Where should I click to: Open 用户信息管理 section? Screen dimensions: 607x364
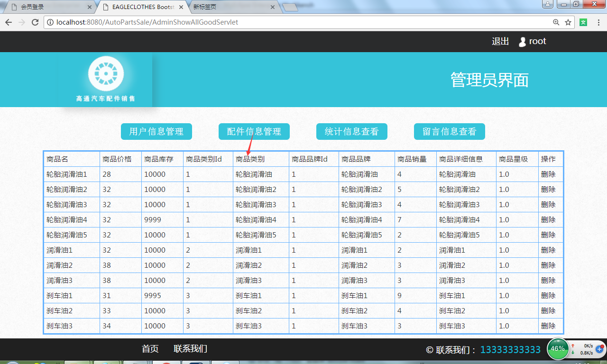[x=156, y=132]
